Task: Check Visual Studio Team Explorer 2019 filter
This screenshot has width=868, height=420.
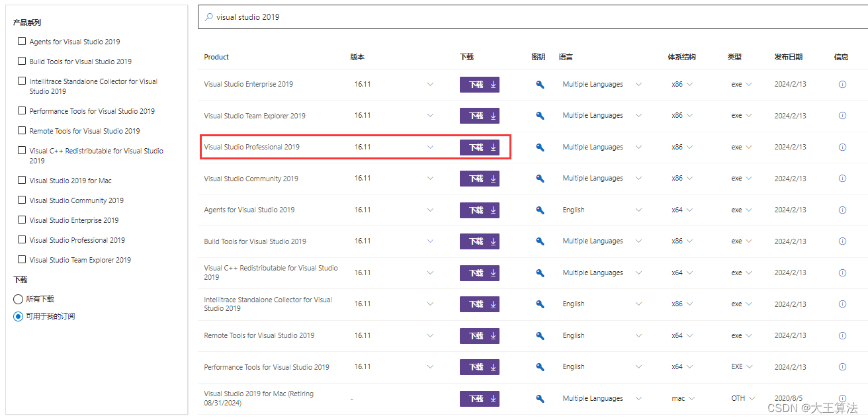Action: coord(22,259)
